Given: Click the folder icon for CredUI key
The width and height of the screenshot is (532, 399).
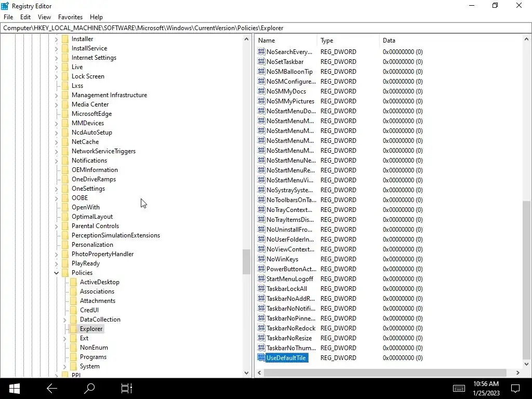Looking at the screenshot, I should [74, 310].
